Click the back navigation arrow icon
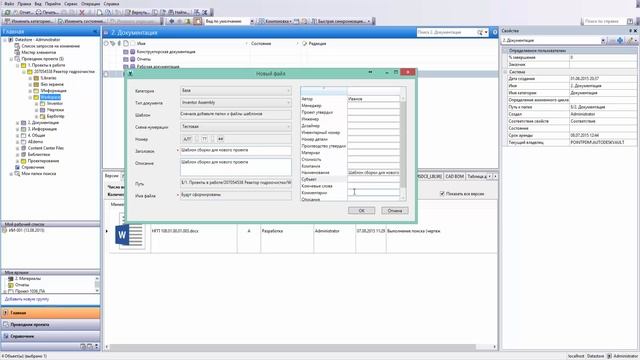640x360 pixels. (171, 21)
